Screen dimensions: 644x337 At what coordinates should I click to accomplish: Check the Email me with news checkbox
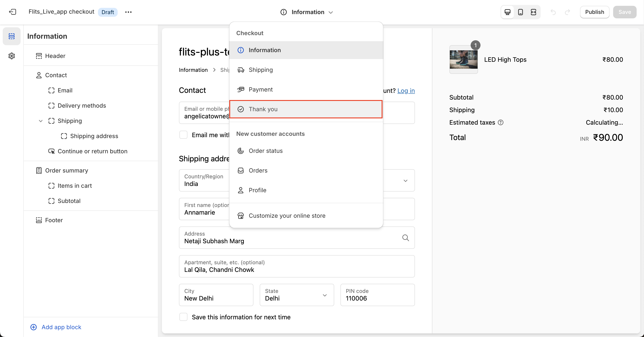coord(183,135)
